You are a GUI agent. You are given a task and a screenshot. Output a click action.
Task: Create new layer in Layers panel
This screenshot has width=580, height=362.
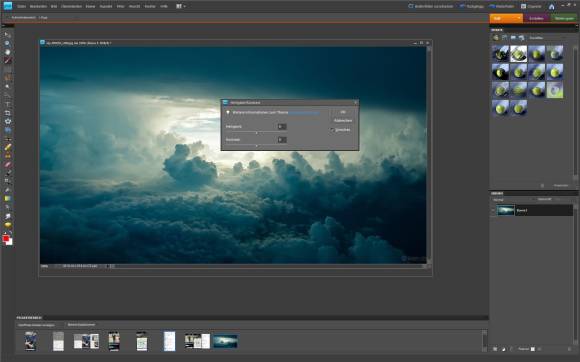click(x=495, y=349)
